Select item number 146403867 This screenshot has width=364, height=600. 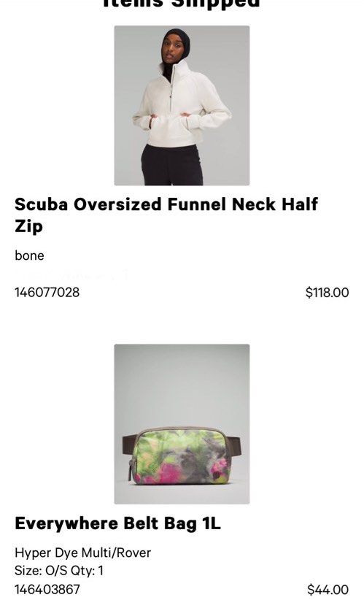(x=47, y=589)
